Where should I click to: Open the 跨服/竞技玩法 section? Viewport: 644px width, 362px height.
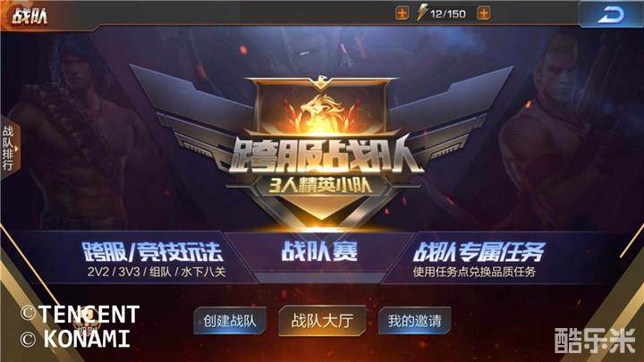click(153, 257)
